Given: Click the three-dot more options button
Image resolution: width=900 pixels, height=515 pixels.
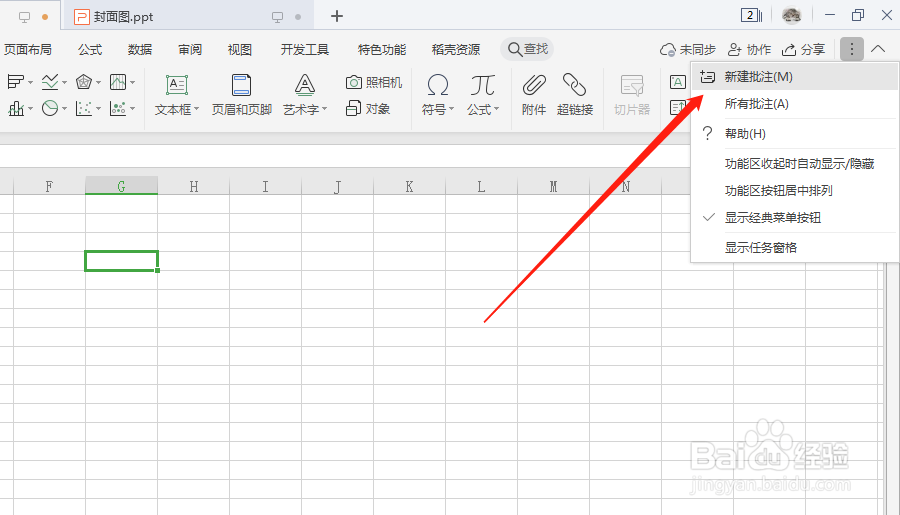Looking at the screenshot, I should pyautogui.click(x=852, y=49).
